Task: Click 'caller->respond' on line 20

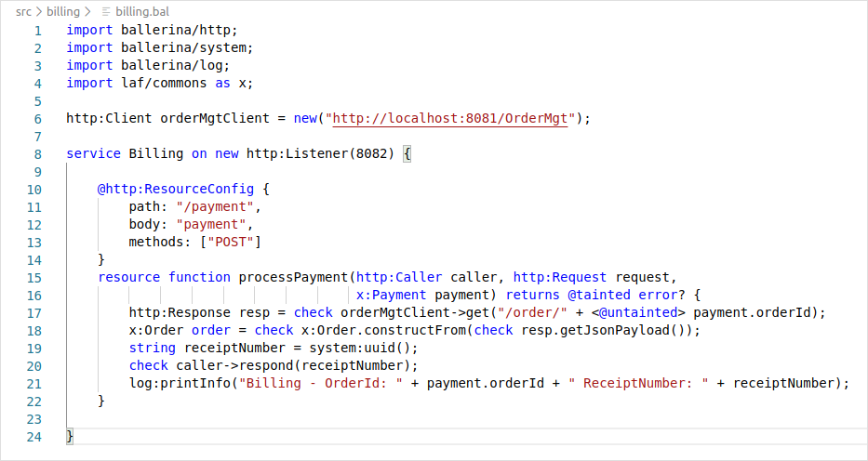Action: [x=234, y=366]
